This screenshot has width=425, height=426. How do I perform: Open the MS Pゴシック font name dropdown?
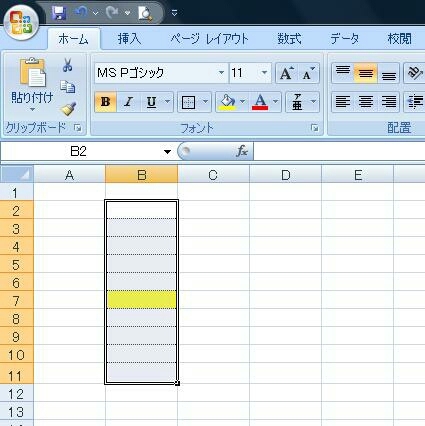coord(161,73)
